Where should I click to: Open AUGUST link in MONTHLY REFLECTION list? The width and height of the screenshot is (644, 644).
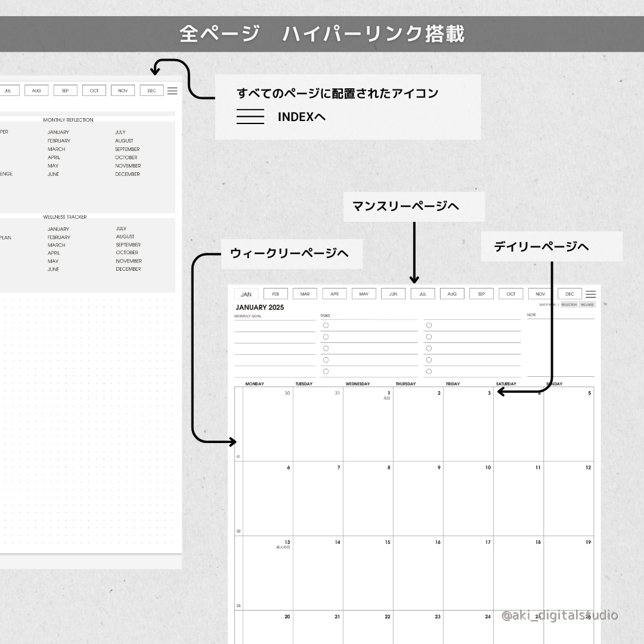pyautogui.click(x=125, y=140)
